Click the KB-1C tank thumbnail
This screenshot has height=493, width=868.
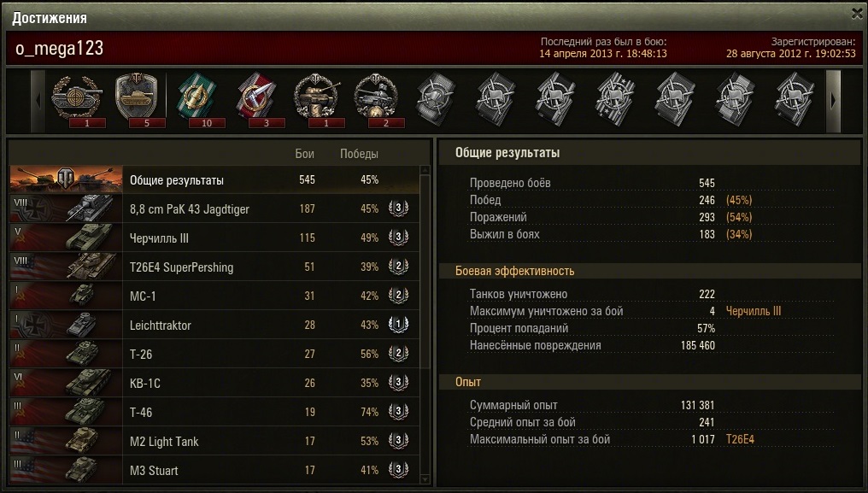pos(67,383)
